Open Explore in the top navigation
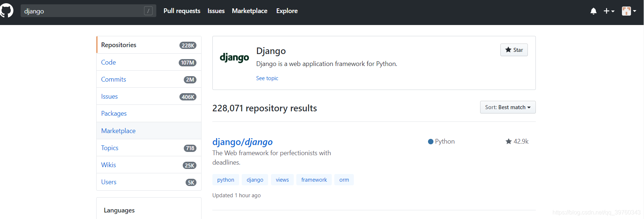Screen dimensions: 644x219 coord(287,11)
